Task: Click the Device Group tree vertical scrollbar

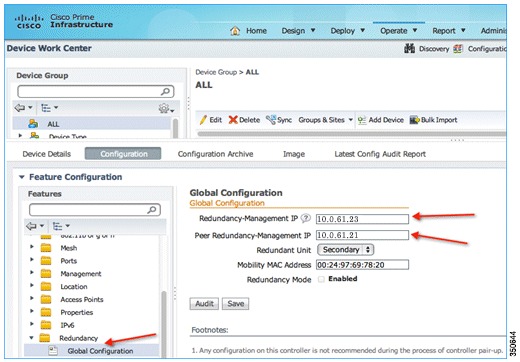Action: click(x=175, y=128)
